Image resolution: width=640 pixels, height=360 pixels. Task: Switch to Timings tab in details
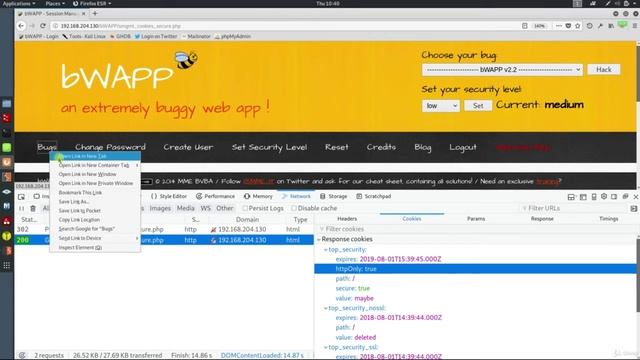pyautogui.click(x=609, y=219)
